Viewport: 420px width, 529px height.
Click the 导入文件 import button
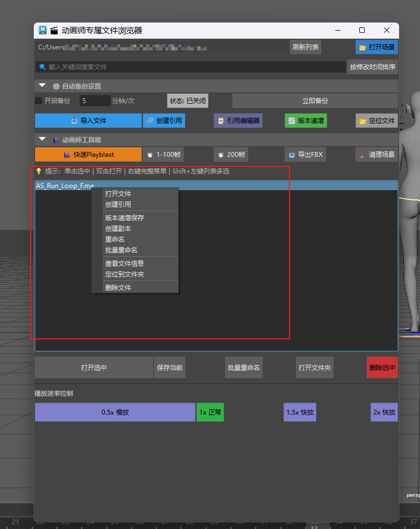pyautogui.click(x=88, y=121)
